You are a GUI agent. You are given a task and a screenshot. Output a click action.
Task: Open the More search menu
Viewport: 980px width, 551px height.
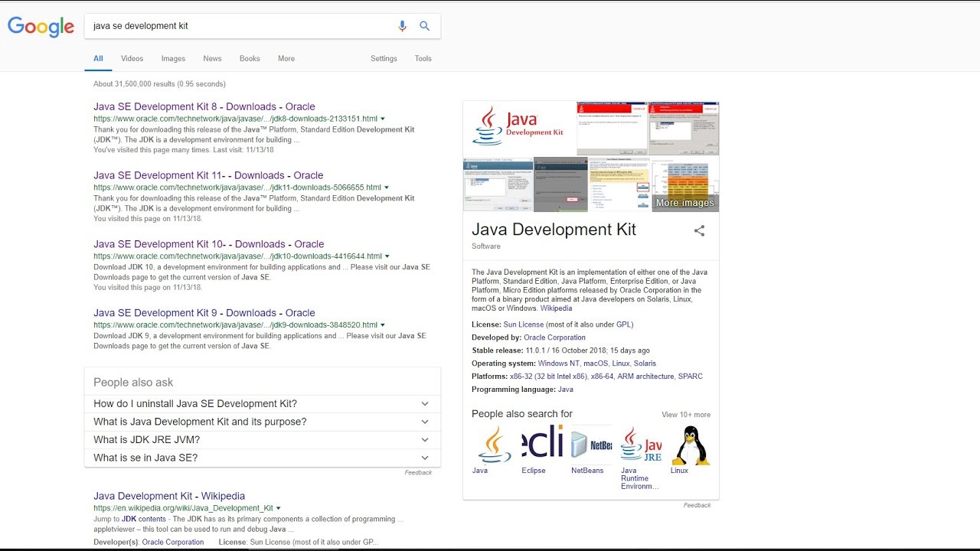click(x=286, y=59)
